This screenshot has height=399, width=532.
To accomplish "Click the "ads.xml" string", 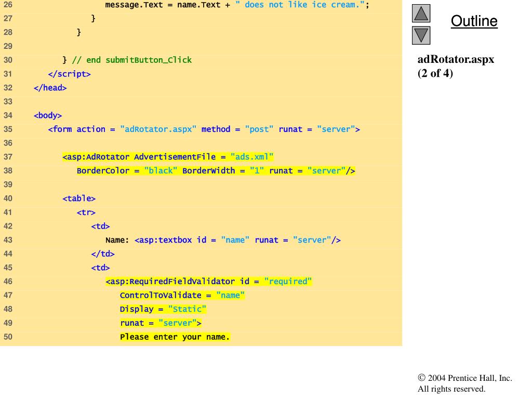I will pos(252,157).
